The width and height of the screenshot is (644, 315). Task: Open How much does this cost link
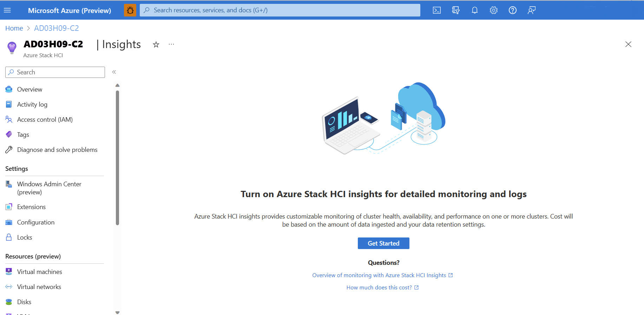[379, 288]
